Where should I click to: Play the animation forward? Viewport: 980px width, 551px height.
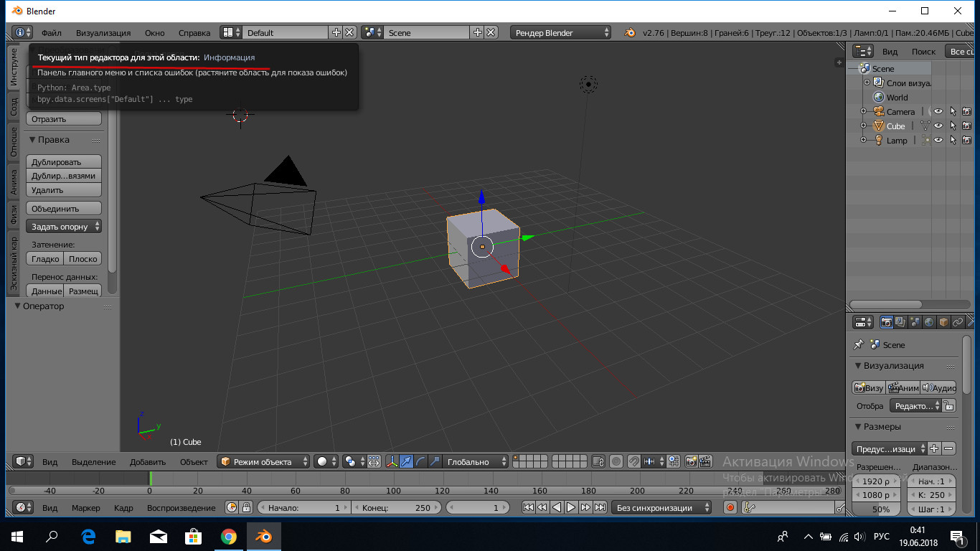point(571,507)
